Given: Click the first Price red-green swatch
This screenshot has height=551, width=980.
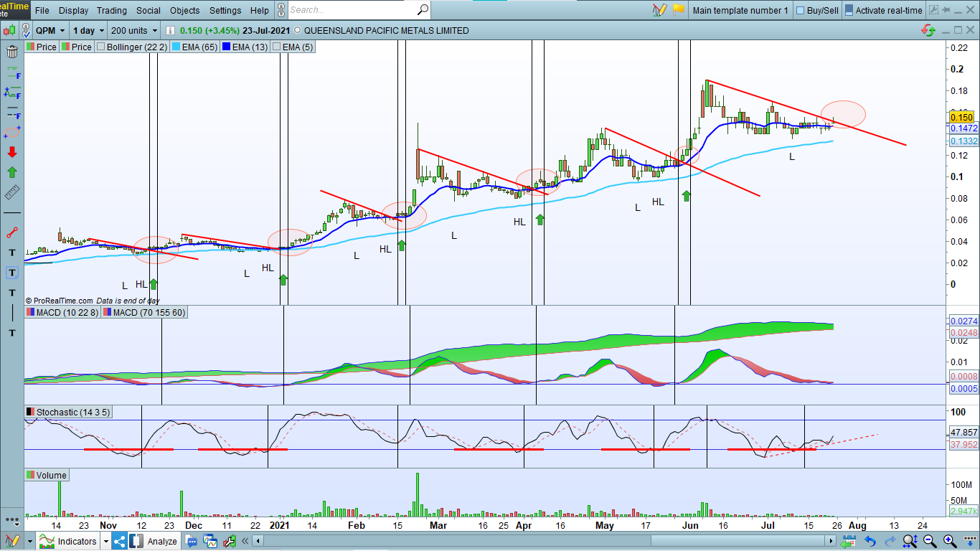Looking at the screenshot, I should [31, 47].
